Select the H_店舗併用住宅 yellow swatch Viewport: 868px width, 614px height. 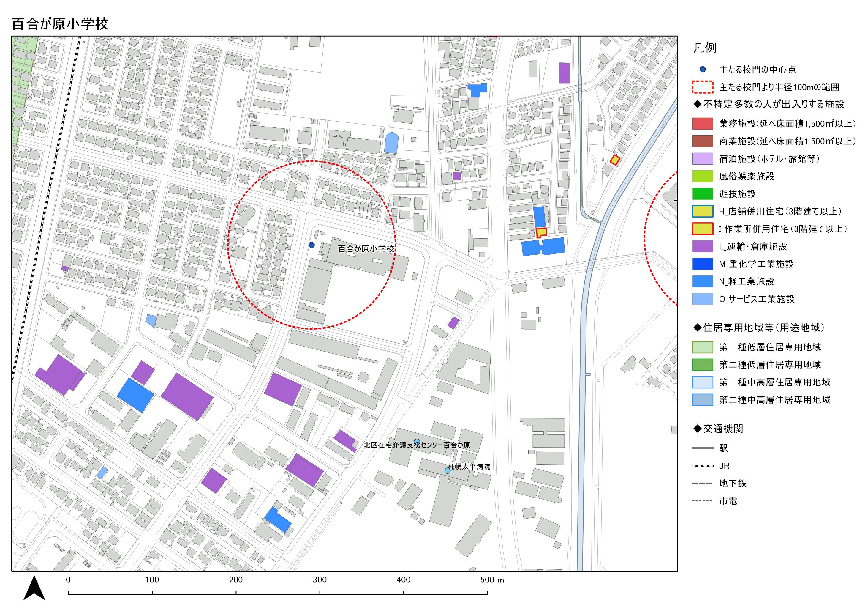point(702,211)
